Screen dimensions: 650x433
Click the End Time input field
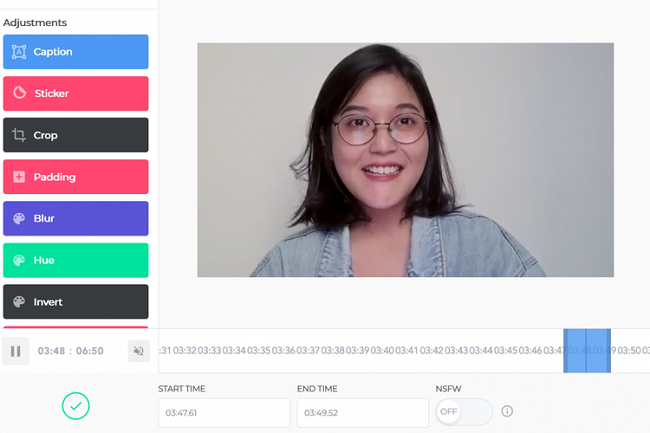(362, 412)
